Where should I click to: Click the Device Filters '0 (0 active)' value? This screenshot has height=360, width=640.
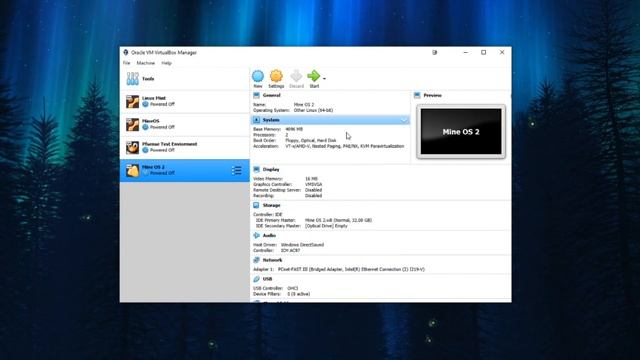298,294
